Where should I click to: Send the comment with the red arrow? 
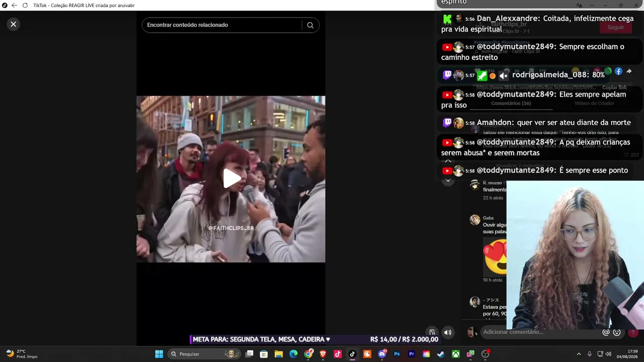(633, 332)
